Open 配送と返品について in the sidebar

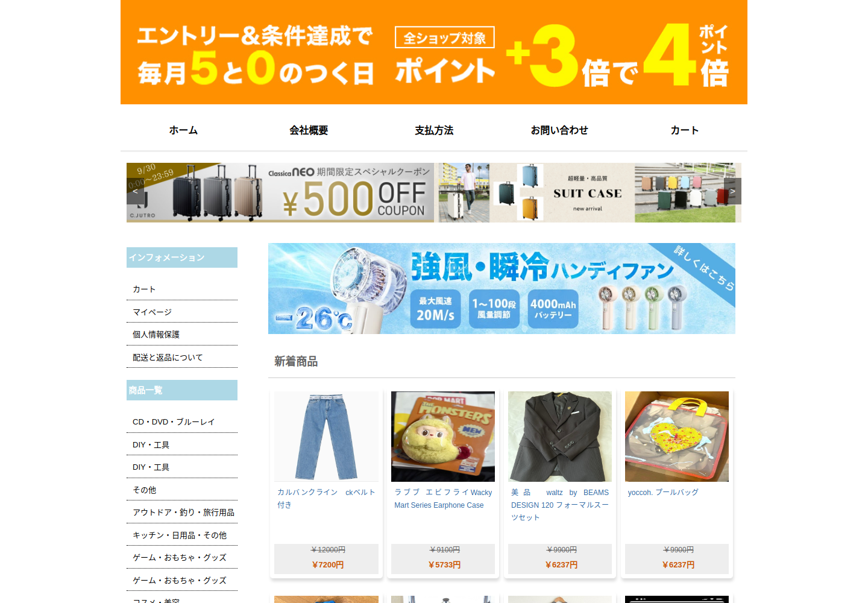168,358
